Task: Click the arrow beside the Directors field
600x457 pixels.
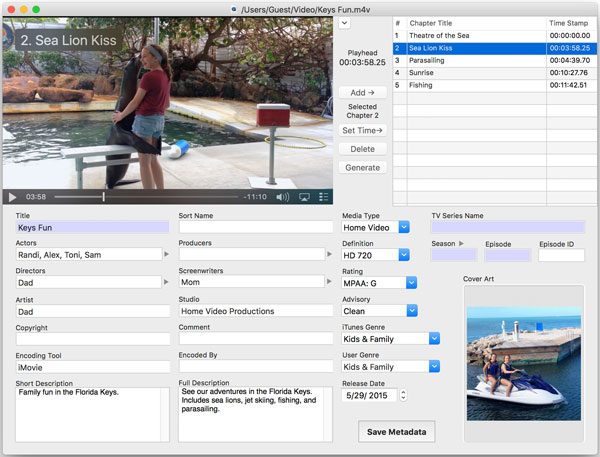Action: tap(166, 283)
